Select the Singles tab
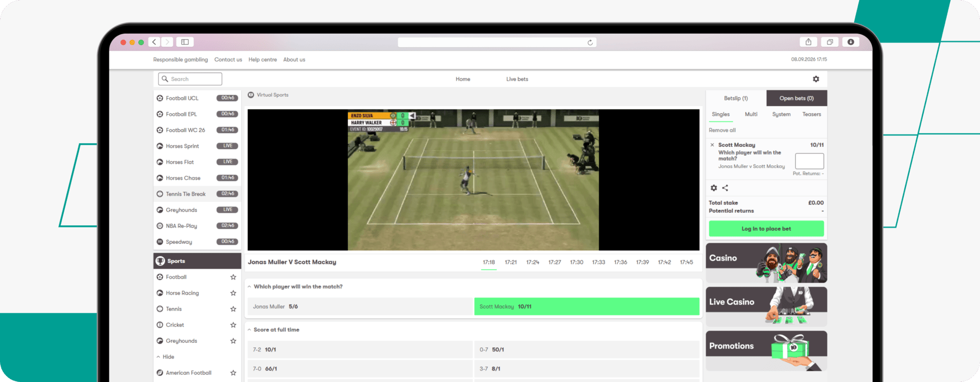Image resolution: width=980 pixels, height=382 pixels. click(721, 115)
